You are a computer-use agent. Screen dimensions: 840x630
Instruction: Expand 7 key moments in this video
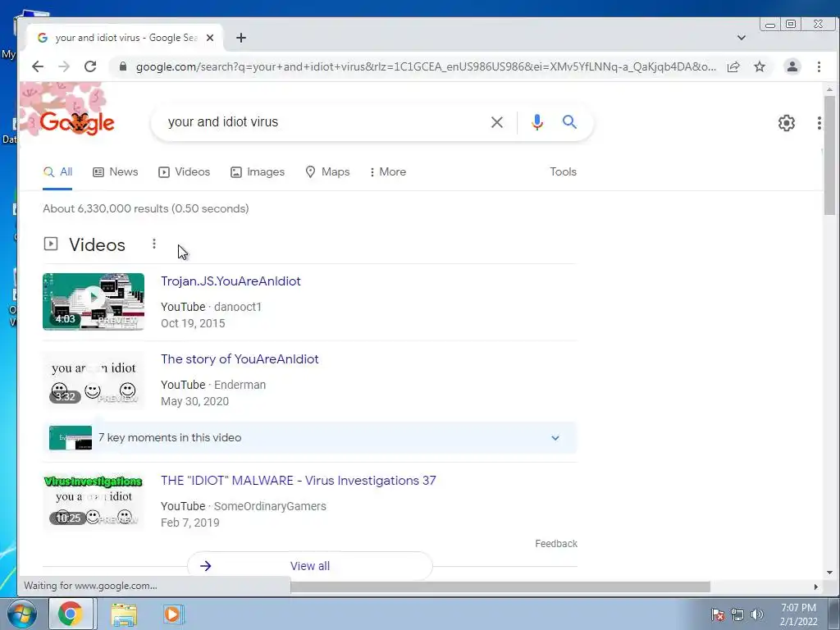click(309, 438)
